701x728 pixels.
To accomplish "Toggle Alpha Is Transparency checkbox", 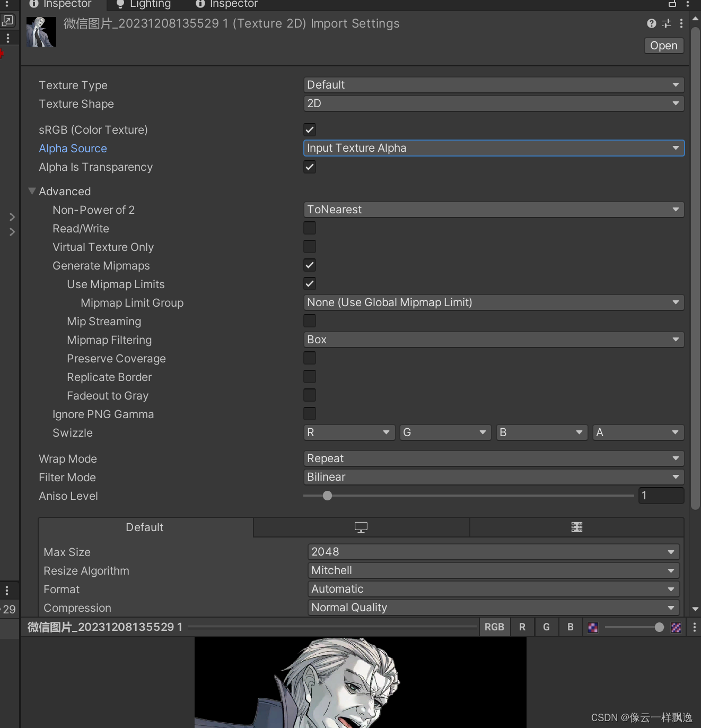I will tap(310, 167).
